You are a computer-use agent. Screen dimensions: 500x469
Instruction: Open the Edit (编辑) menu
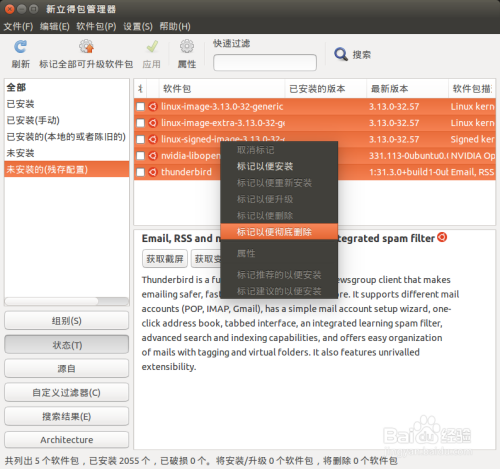(x=55, y=26)
